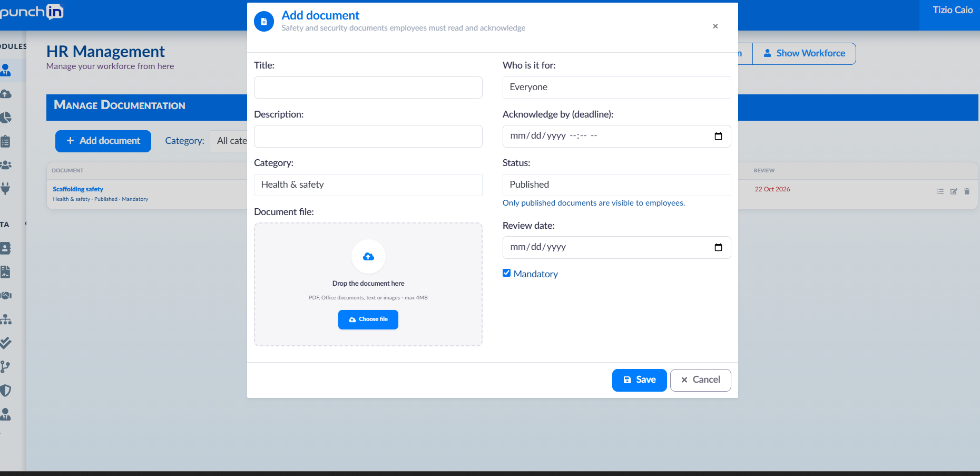
Task: Click the Cancel button
Action: point(700,380)
